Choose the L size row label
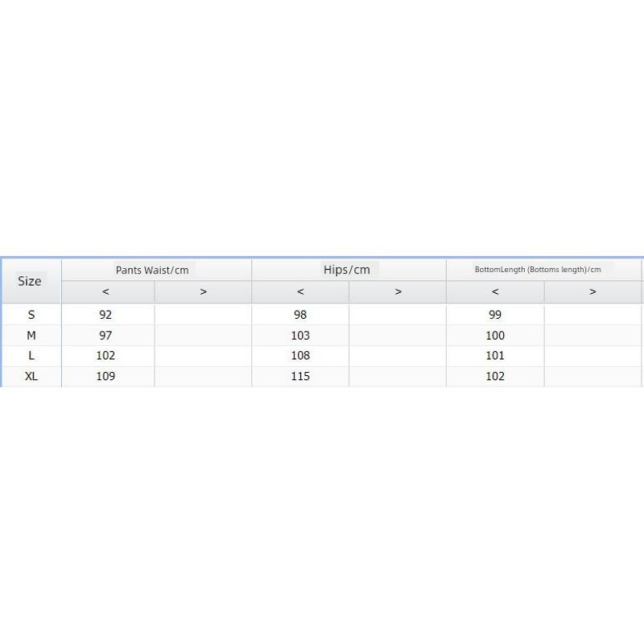The image size is (644, 644). [31, 355]
